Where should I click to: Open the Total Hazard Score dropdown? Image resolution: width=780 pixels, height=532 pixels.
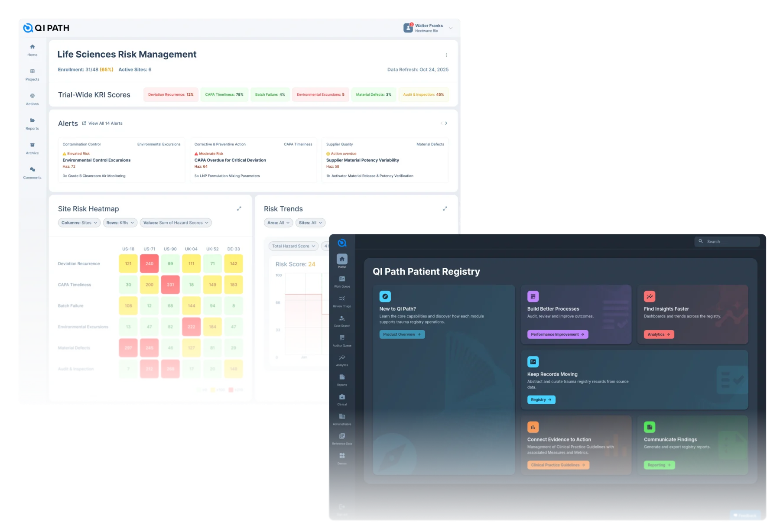pyautogui.click(x=293, y=246)
